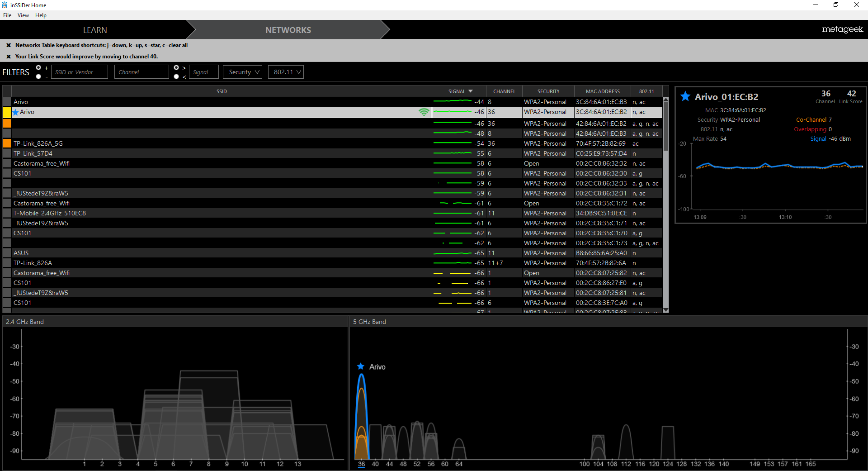Toggle the grey box for TP-Link_826A row
This screenshot has width=868, height=471.
coord(7,263)
